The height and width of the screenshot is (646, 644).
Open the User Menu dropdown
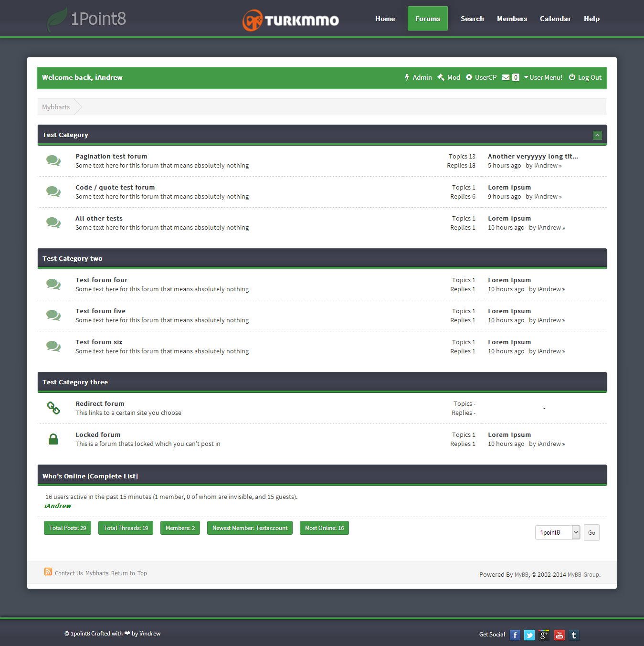[543, 77]
